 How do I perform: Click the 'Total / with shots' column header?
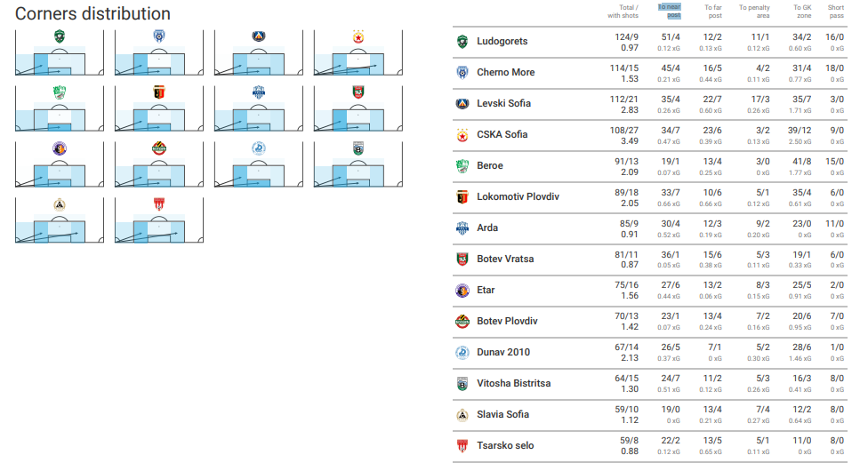[623, 11]
